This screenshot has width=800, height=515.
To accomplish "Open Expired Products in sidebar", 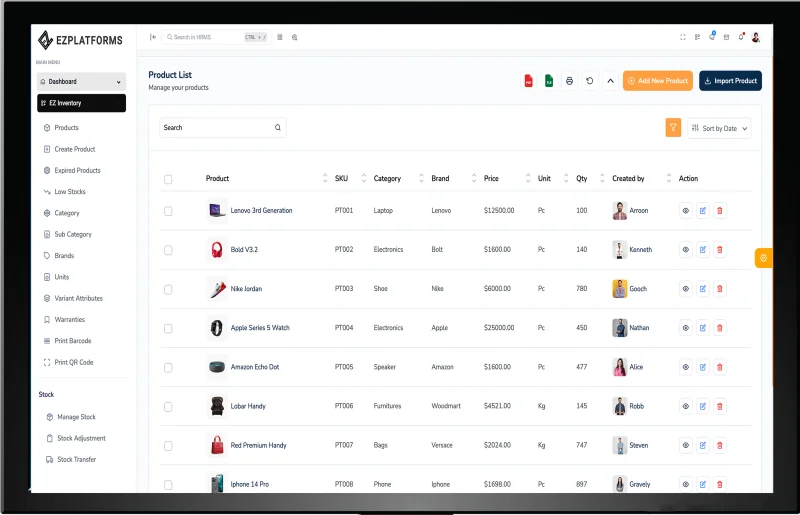I will pyautogui.click(x=72, y=170).
